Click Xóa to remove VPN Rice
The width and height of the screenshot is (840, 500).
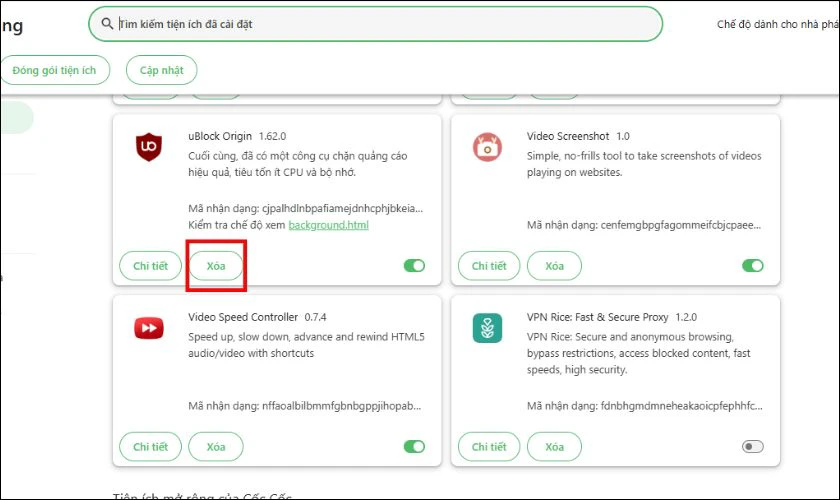(x=555, y=446)
